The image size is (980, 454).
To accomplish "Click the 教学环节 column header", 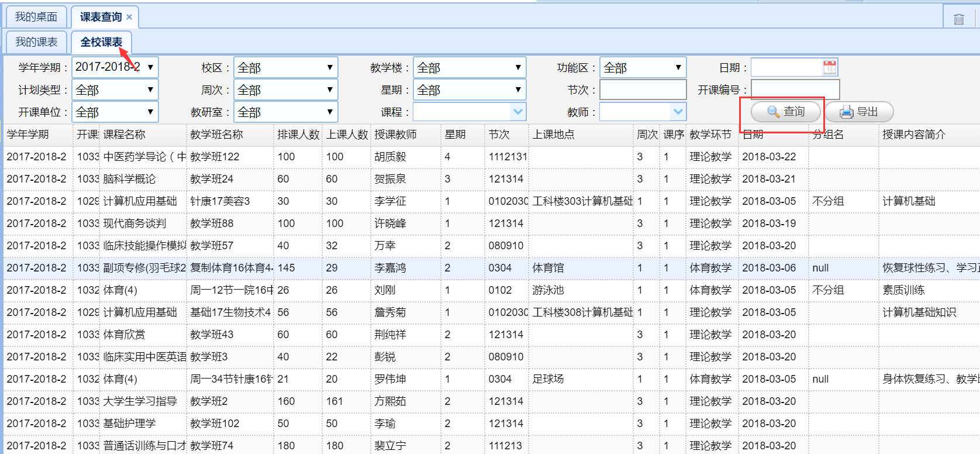I will (712, 135).
